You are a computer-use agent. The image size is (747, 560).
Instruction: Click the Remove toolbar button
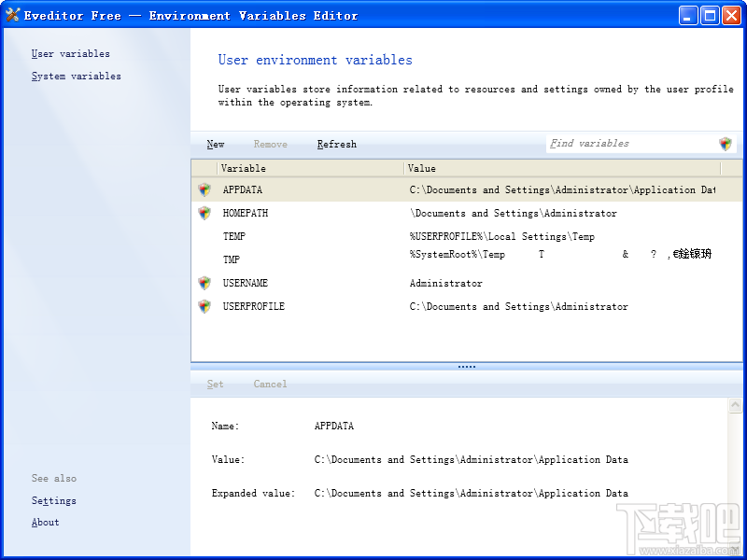[270, 145]
